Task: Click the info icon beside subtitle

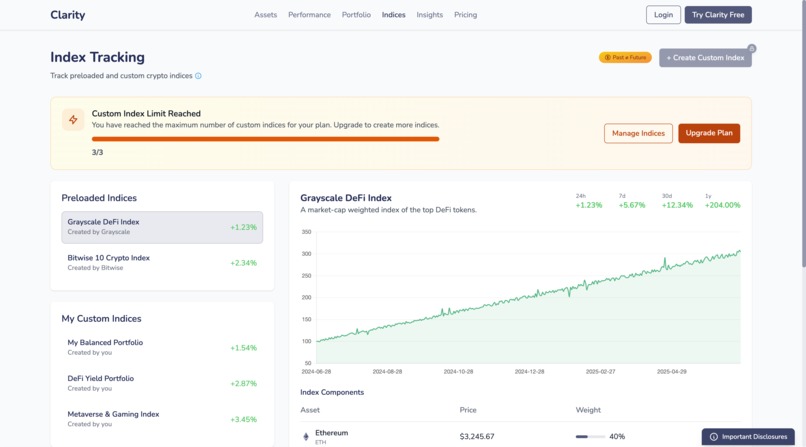Action: click(x=198, y=76)
